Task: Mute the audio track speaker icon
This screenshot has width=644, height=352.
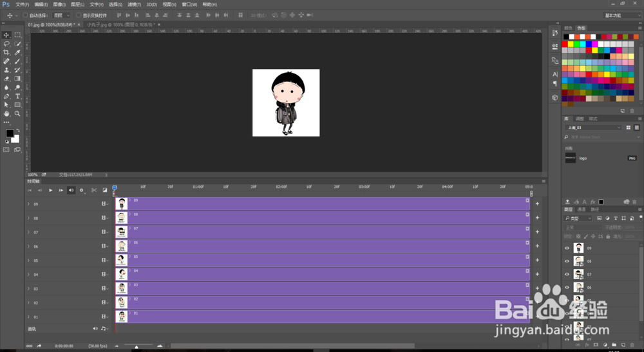Action: click(x=95, y=329)
